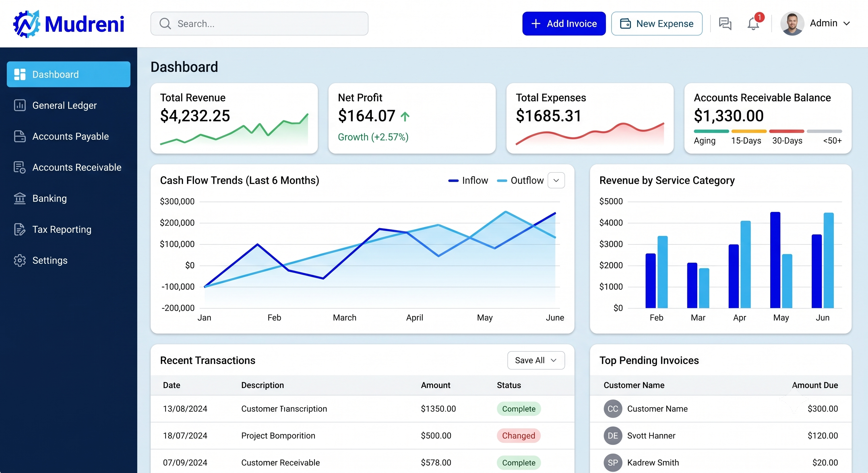The height and width of the screenshot is (473, 868).
Task: Click the Tax Reporting document icon
Action: click(x=20, y=229)
